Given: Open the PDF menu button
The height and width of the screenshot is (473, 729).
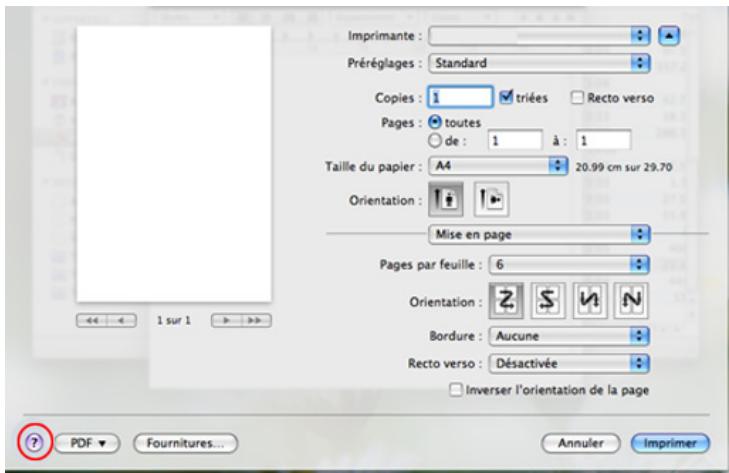Looking at the screenshot, I should (88, 443).
